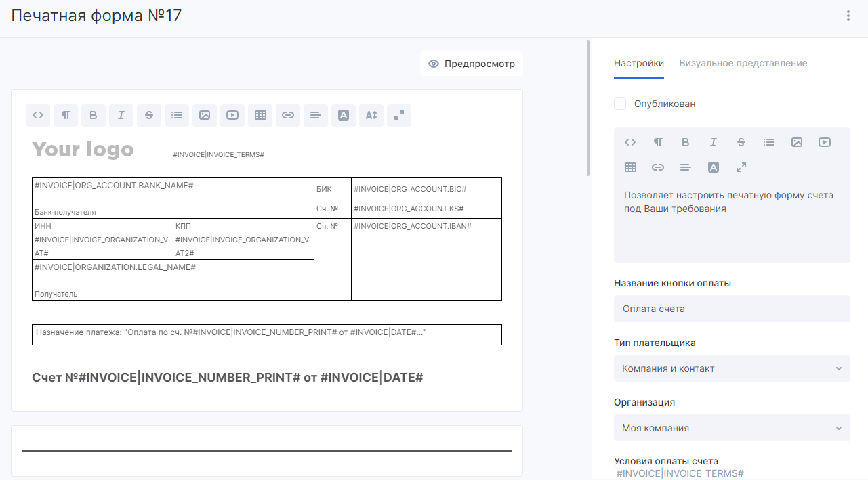Image resolution: width=868 pixels, height=480 pixels.
Task: Apply strikethrough in settings description editor
Action: pyautogui.click(x=741, y=142)
